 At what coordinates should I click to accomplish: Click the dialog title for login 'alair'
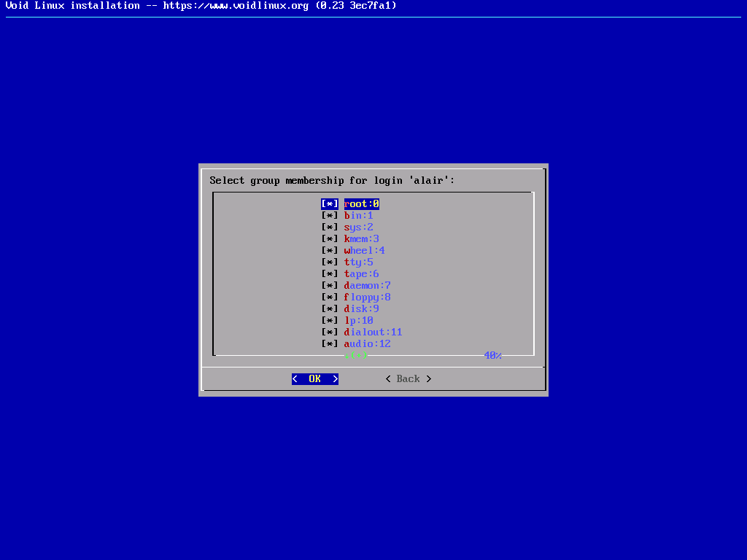click(332, 180)
